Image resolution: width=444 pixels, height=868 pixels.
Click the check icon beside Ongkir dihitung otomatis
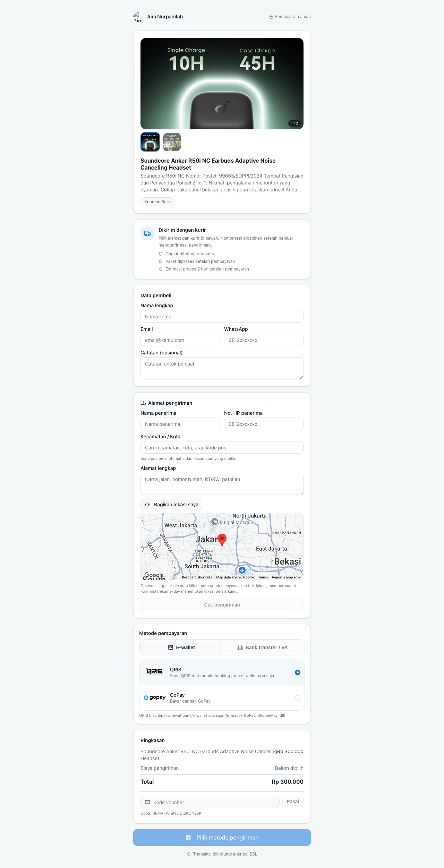click(x=161, y=254)
